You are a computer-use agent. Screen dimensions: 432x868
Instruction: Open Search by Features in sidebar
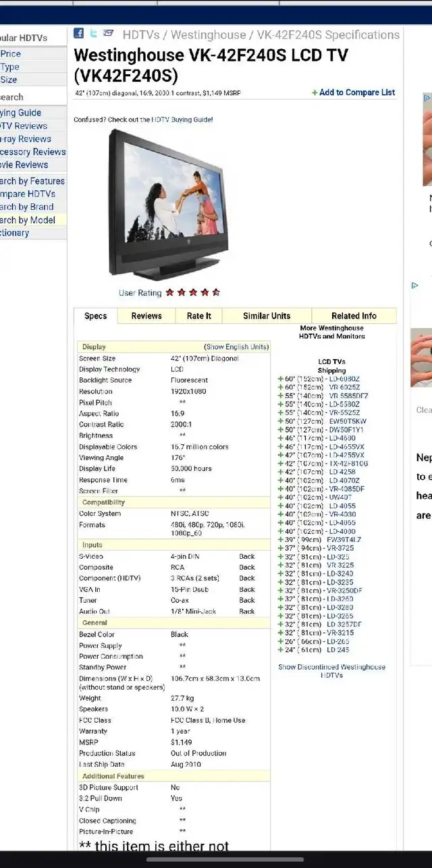point(32,181)
